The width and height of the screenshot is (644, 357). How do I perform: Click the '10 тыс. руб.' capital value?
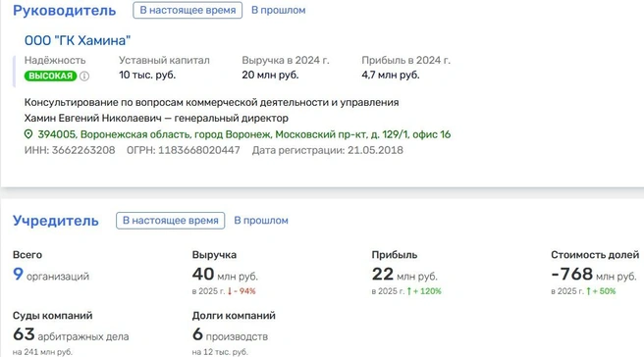coord(147,76)
